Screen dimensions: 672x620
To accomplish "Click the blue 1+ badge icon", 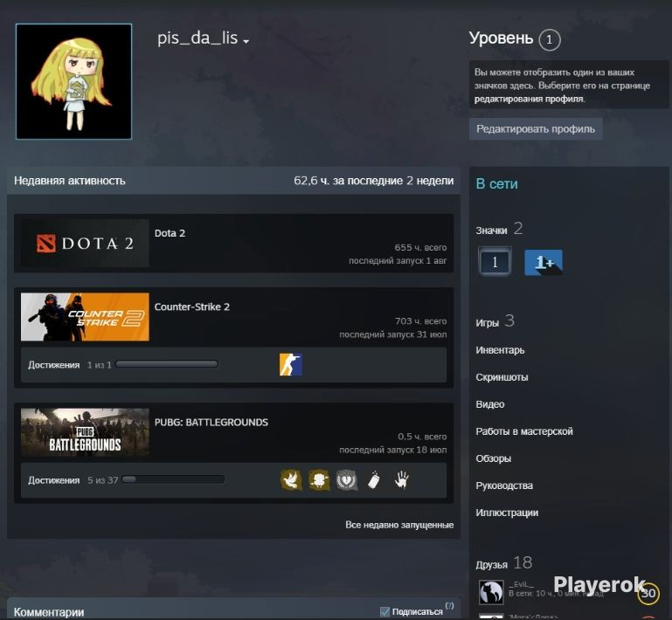I will [x=544, y=262].
